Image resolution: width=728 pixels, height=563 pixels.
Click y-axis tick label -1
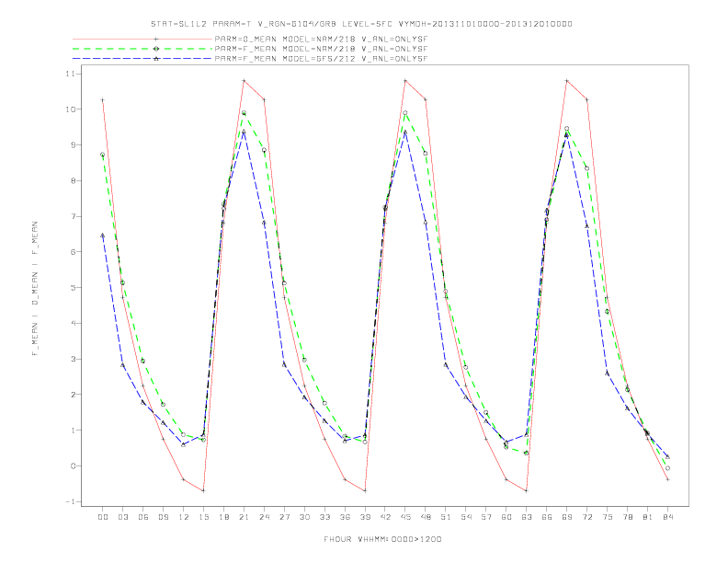click(x=71, y=501)
